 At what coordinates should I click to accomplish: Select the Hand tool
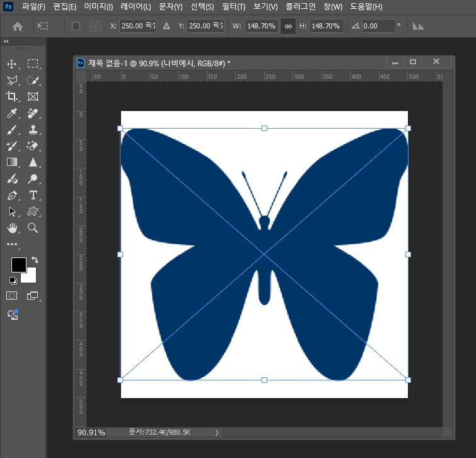pyautogui.click(x=12, y=228)
